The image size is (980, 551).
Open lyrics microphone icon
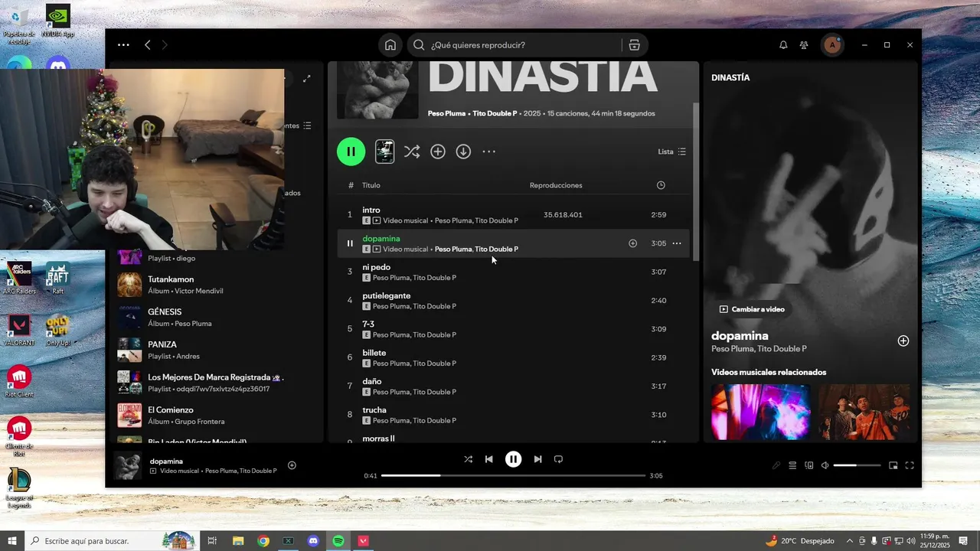point(776,465)
